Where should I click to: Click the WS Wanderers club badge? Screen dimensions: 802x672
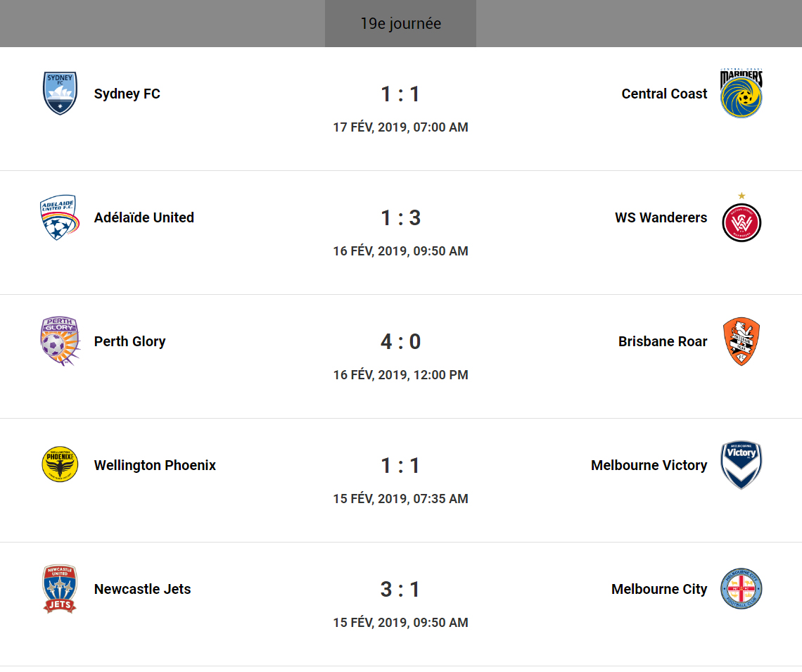pos(741,221)
